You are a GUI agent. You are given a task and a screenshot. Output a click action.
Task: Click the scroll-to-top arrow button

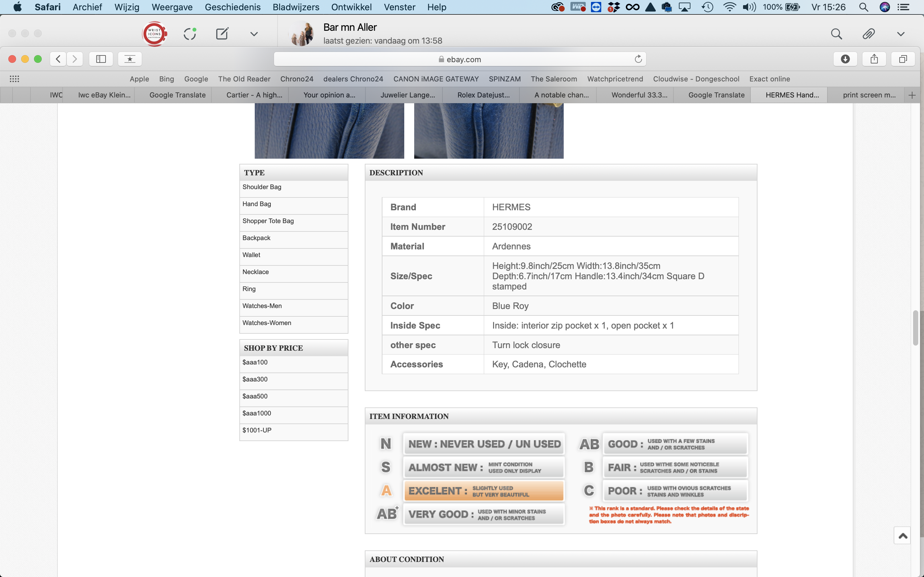902,535
